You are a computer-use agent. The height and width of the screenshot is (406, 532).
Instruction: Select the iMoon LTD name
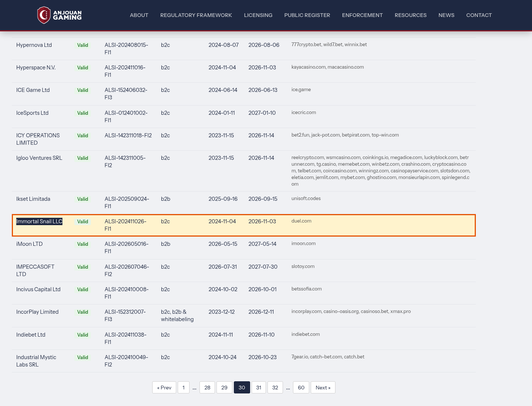[30, 244]
